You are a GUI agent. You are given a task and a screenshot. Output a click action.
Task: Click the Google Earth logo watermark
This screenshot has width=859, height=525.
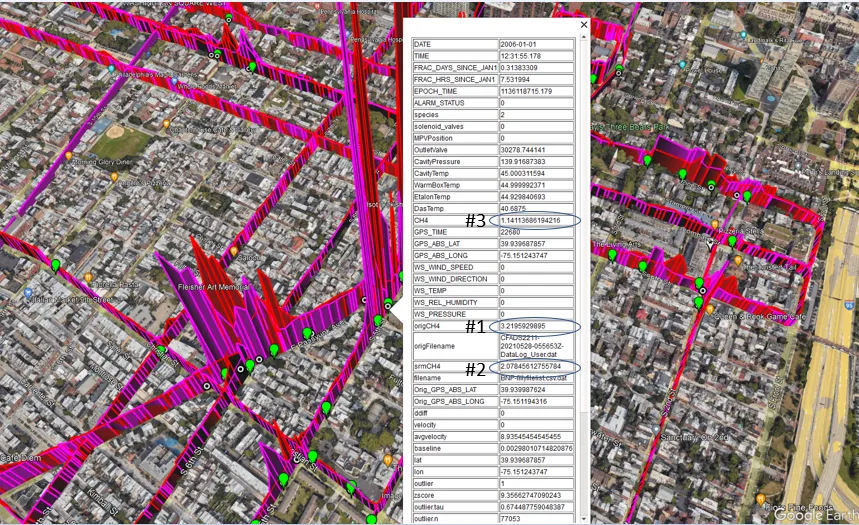pos(812,515)
